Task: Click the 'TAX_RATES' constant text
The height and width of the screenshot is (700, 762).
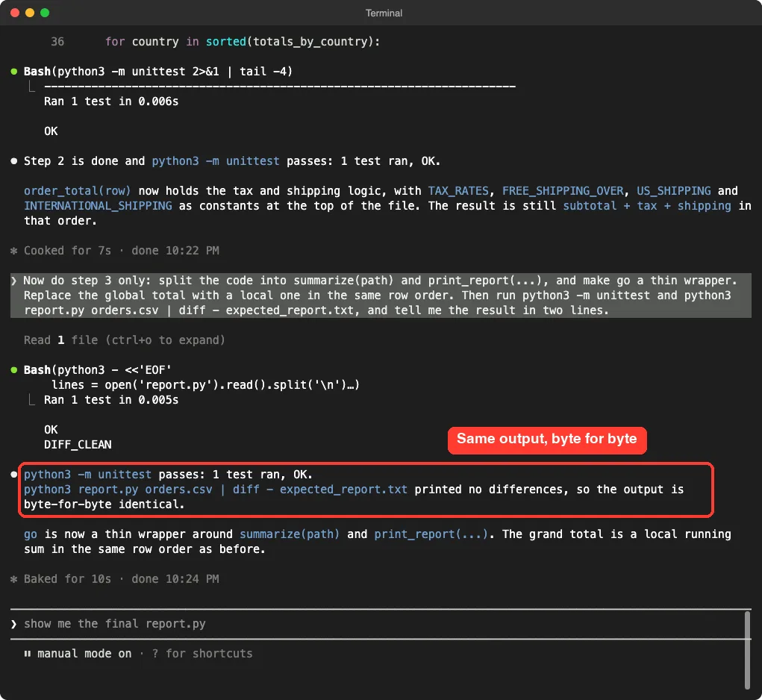Action: pos(457,191)
